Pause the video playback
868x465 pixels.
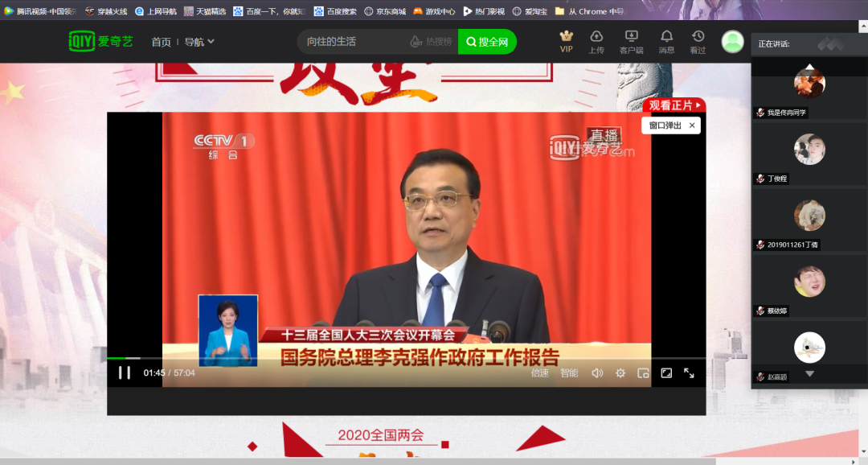click(x=125, y=372)
